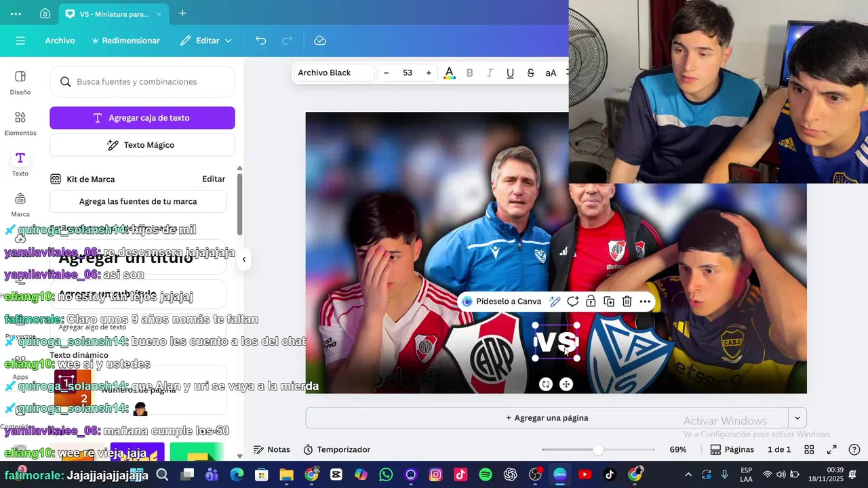The height and width of the screenshot is (488, 868).
Task: Delete the selected VS element
Action: (x=627, y=302)
